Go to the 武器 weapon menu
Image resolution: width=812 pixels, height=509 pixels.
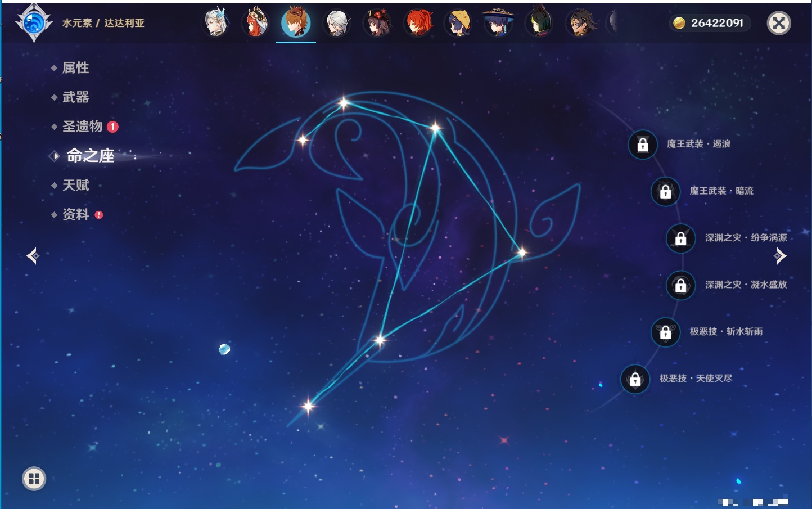click(75, 97)
